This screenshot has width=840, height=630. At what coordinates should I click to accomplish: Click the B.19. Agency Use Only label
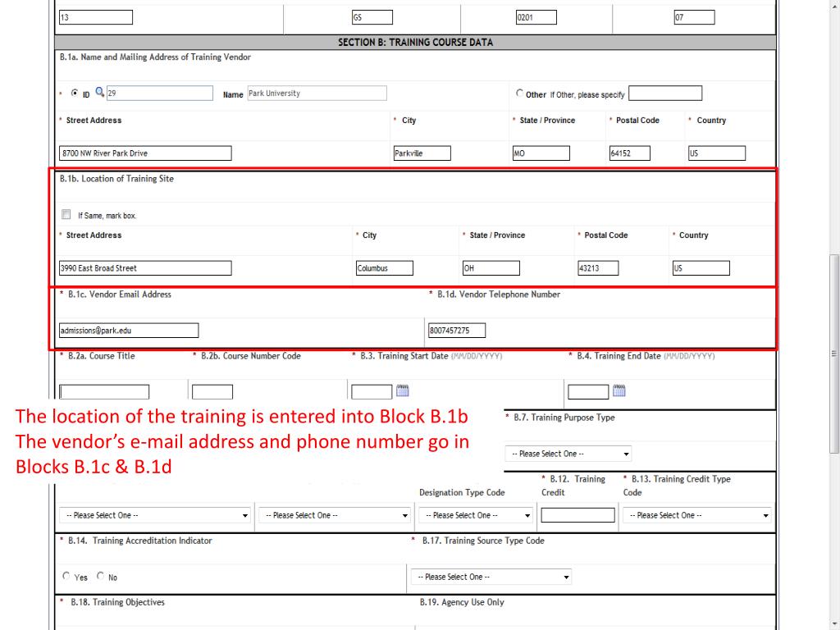[x=462, y=603]
